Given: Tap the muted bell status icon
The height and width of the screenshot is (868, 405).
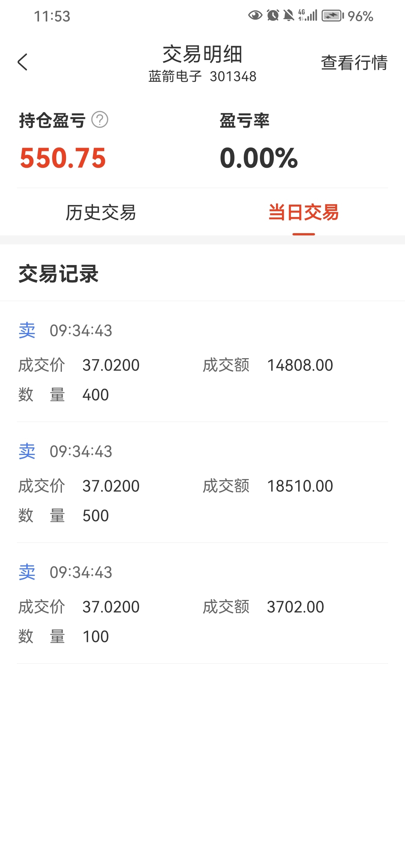Looking at the screenshot, I should (288, 15).
